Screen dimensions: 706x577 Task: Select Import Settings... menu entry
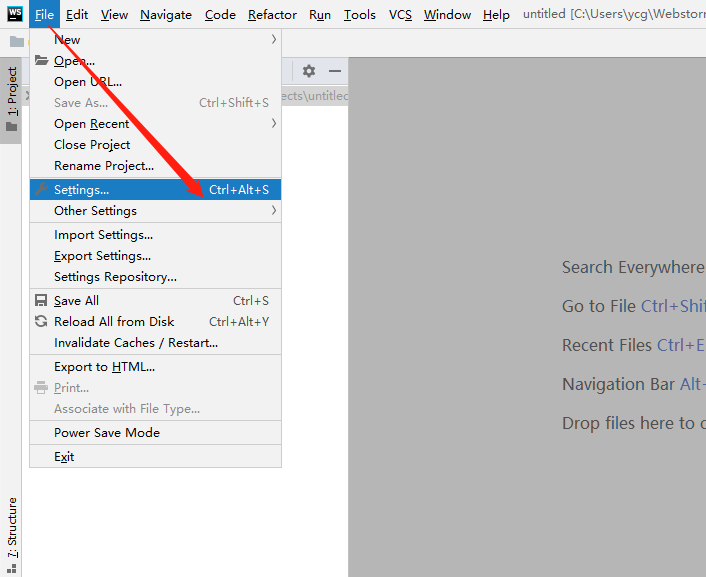pos(155,235)
